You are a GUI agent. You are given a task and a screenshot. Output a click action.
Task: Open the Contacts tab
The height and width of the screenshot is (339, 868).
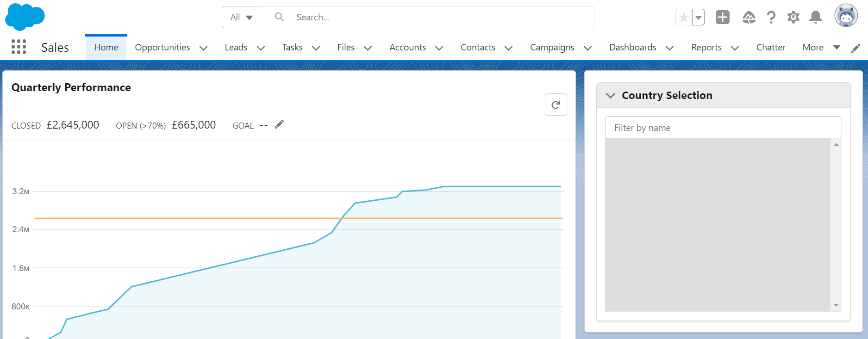click(x=478, y=47)
